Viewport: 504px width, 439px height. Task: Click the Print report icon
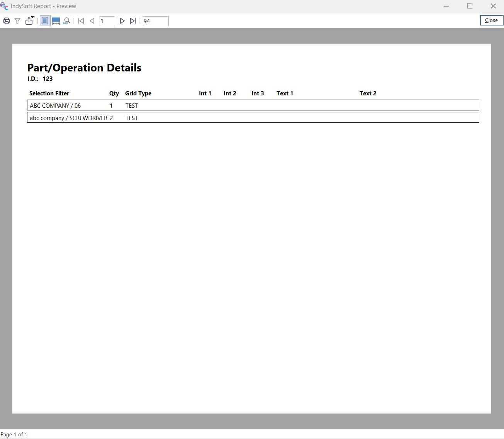pos(7,21)
